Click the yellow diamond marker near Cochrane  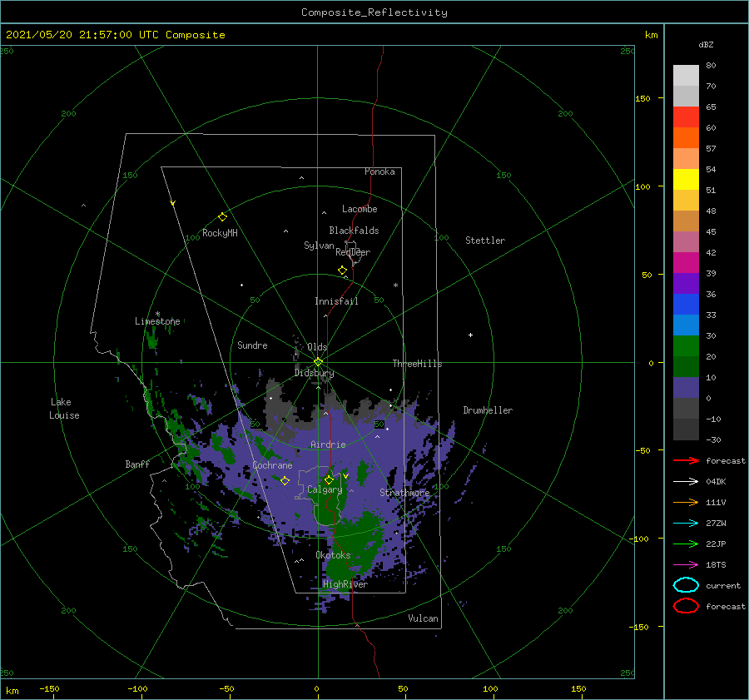coord(285,481)
